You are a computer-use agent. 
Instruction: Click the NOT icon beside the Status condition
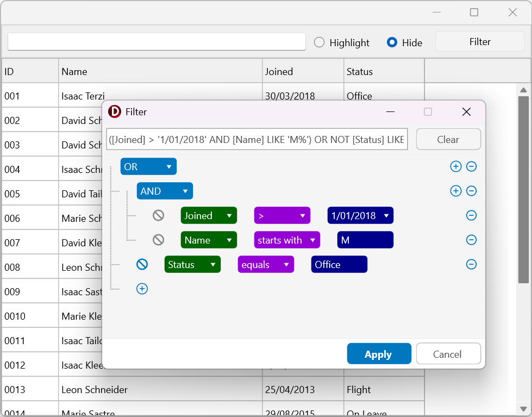tap(142, 264)
